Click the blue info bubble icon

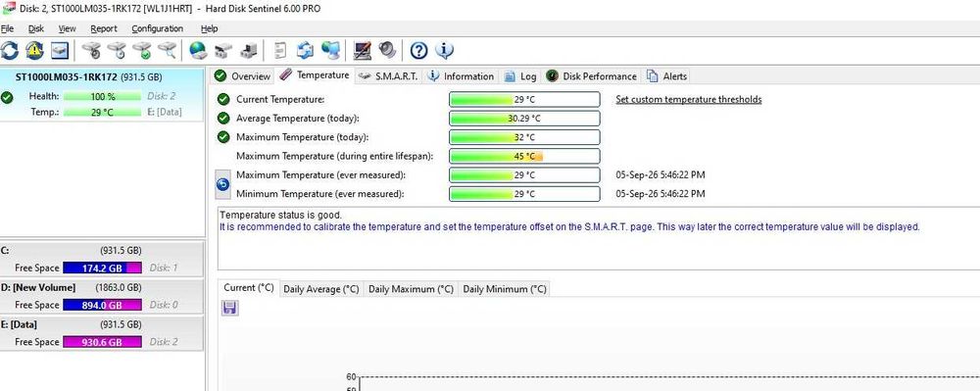tap(444, 50)
